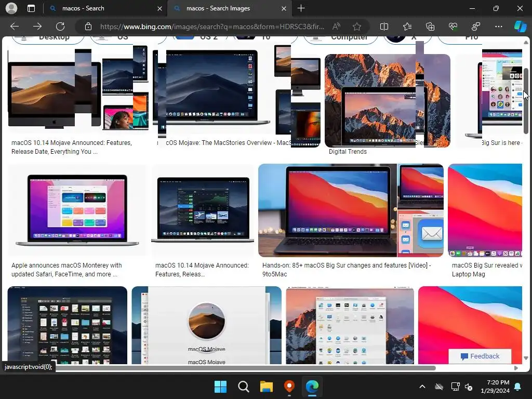Screen dimensions: 532x399
Task: Open the mail envelope icon thumbnail
Action: coord(421,234)
